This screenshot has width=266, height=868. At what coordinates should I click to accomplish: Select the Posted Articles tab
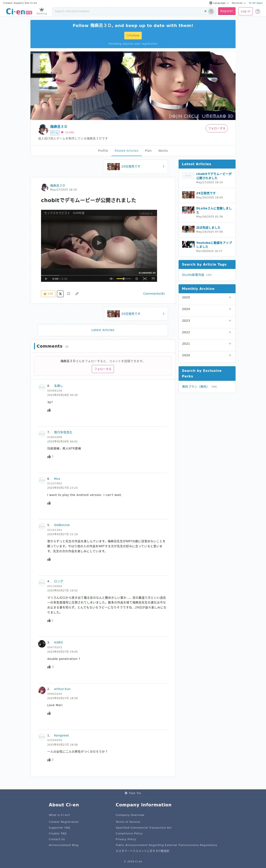pos(126,151)
